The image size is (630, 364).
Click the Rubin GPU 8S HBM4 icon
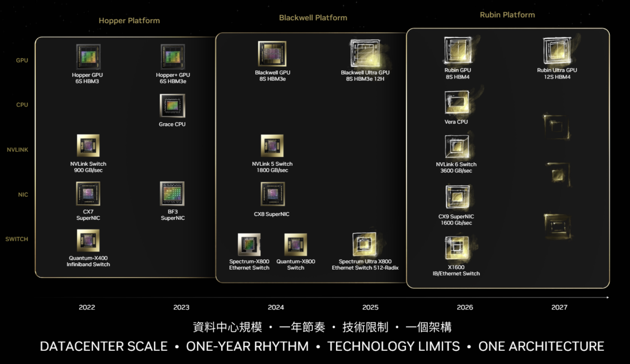[x=457, y=50]
